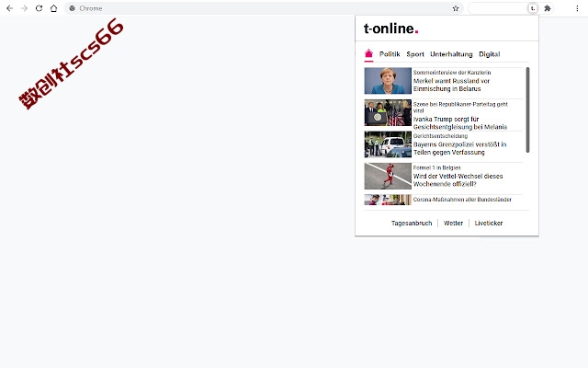Open the Tagesanbruch footer link
The image size is (588, 368).
(x=412, y=223)
